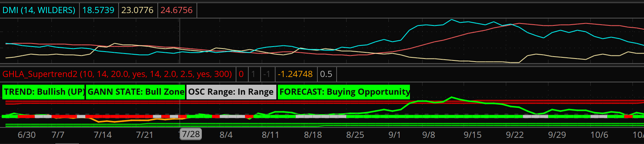Viewport: 644px width, 144px height.
Task: Click the TREND: Bullish (UP) label
Action: (x=43, y=92)
